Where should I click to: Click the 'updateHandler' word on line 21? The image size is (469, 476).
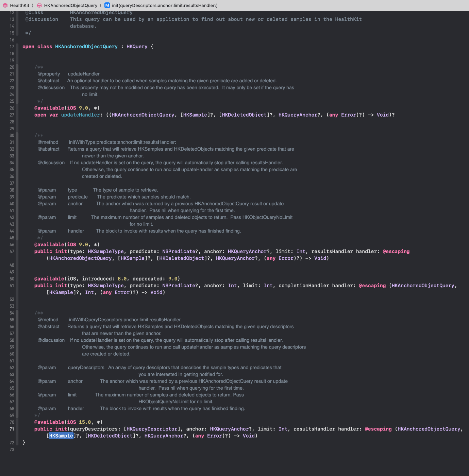(84, 74)
